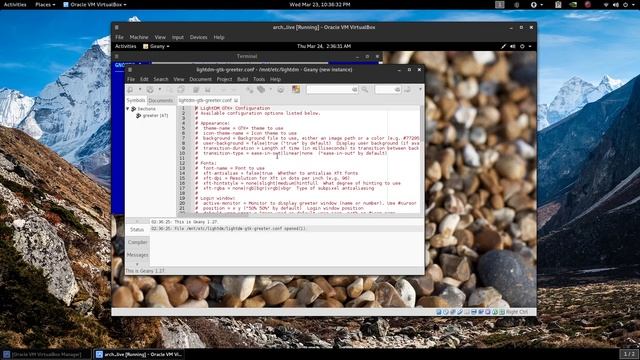640x360 pixels.
Task: Collapse the Sections tree node
Action: [128, 109]
